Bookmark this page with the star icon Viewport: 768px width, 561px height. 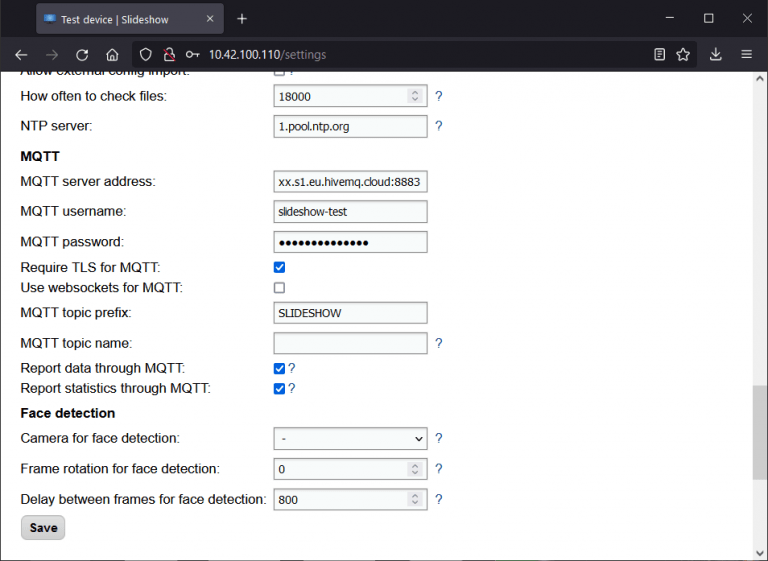[x=683, y=55]
